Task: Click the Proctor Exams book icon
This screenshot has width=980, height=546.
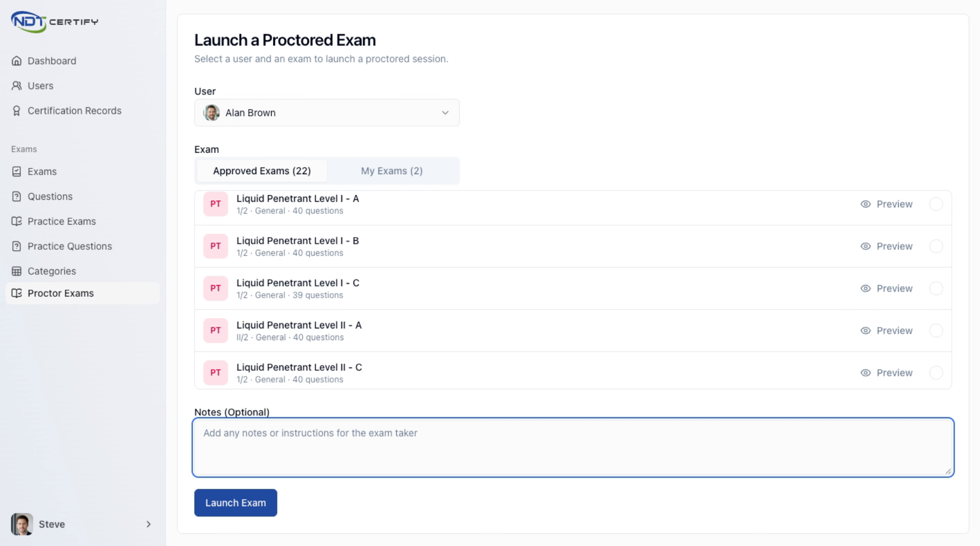Action: click(17, 293)
